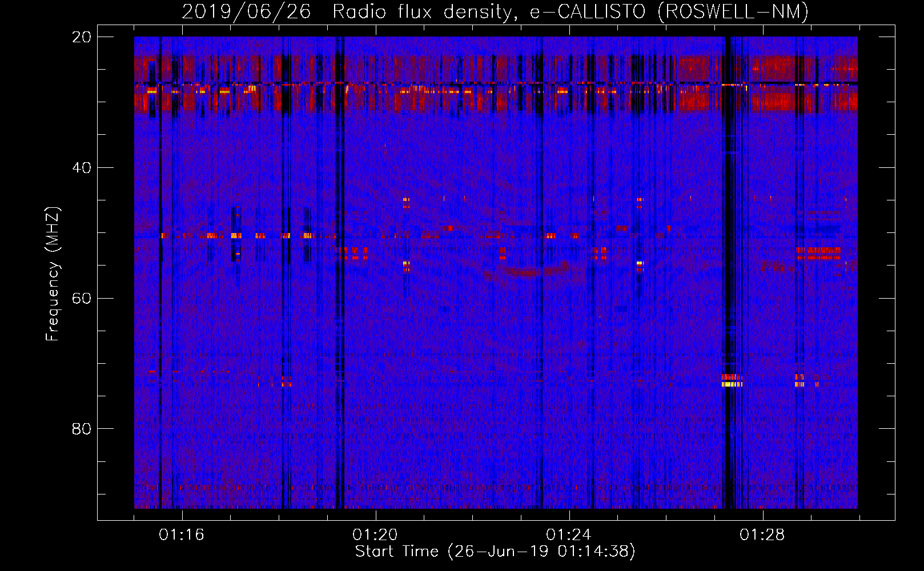Click the bright yellow burst near 73 MHz at 01:27
Viewport: 924px width, 571px height.
(x=732, y=384)
